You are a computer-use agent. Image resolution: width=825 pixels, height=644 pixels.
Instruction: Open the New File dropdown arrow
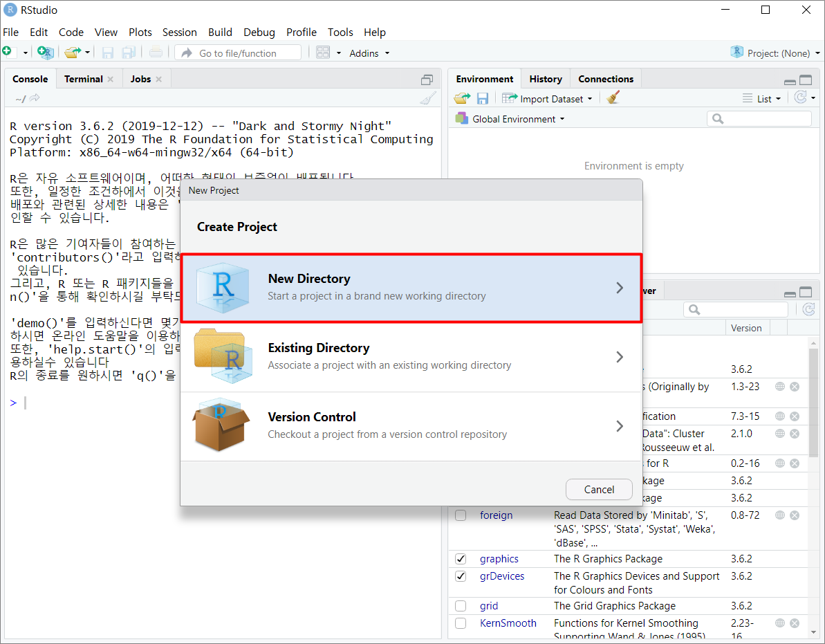click(25, 53)
